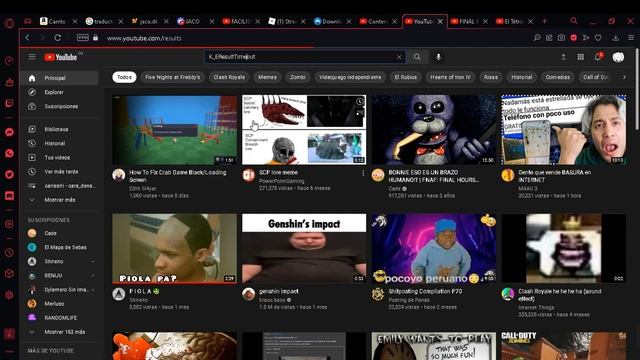The width and height of the screenshot is (640, 360).
Task: Open the RANDOMLIFE subscription channel
Action: click(60, 318)
